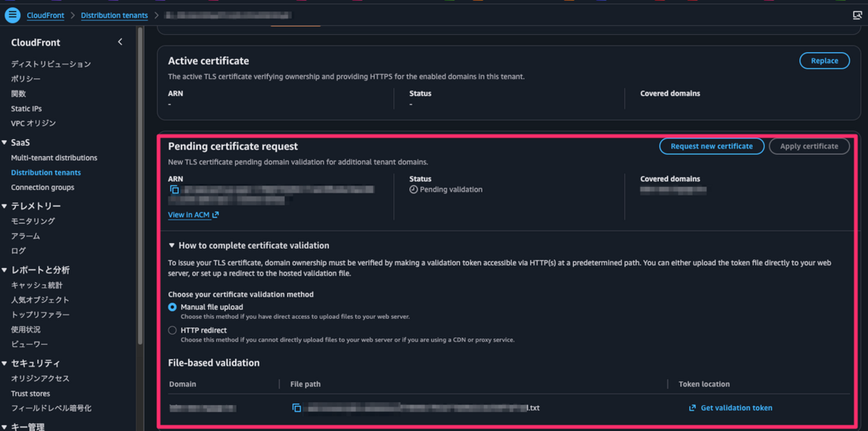Screen dimensions: 868x431
Task: Click the File path column header
Action: (305, 384)
